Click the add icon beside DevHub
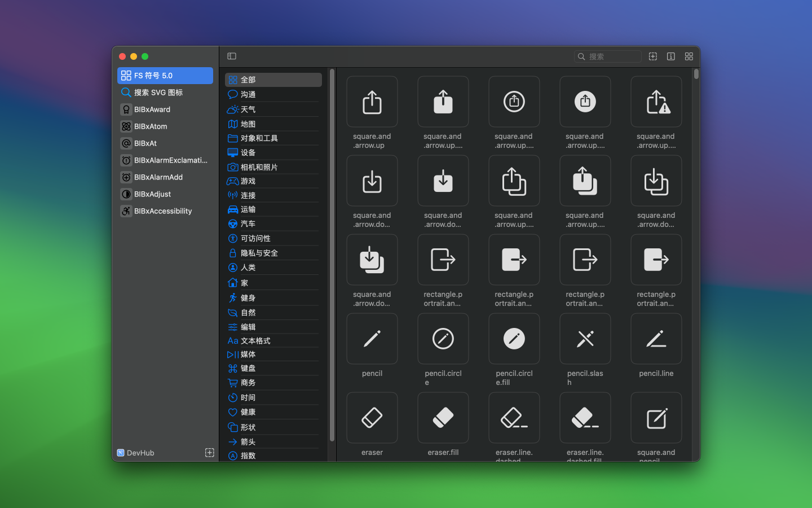 click(x=209, y=453)
